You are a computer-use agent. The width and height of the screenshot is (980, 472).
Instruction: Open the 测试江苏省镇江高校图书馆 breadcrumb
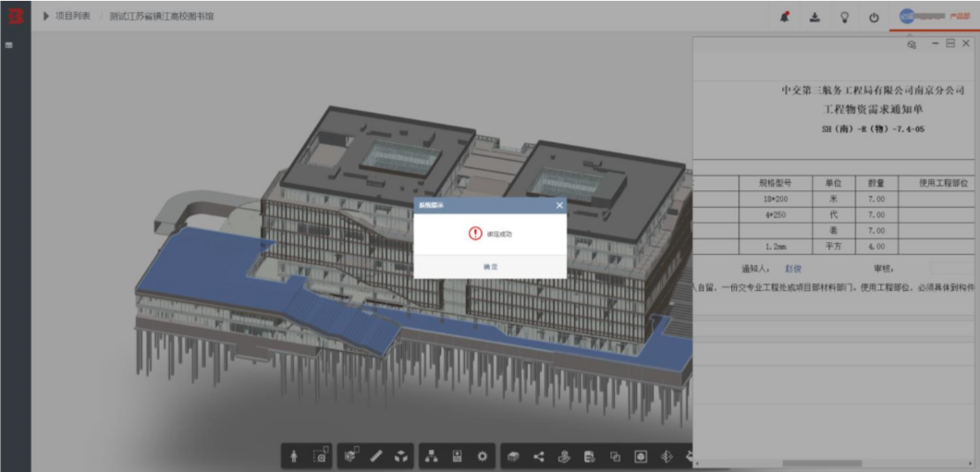(x=161, y=17)
